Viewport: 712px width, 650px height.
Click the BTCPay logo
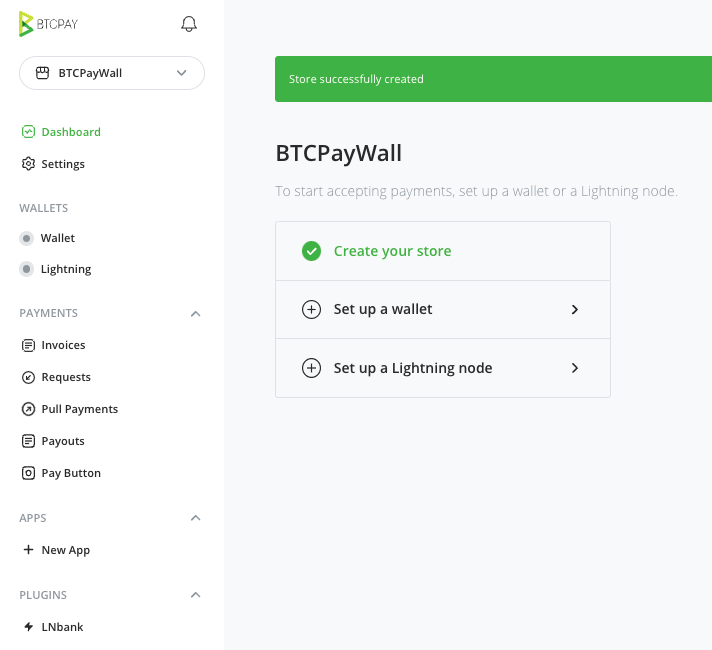pyautogui.click(x=49, y=24)
